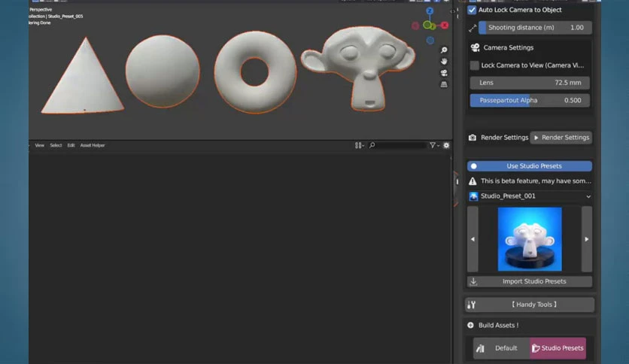629x364 pixels.
Task: Select the sphere object in viewport
Action: [x=163, y=71]
